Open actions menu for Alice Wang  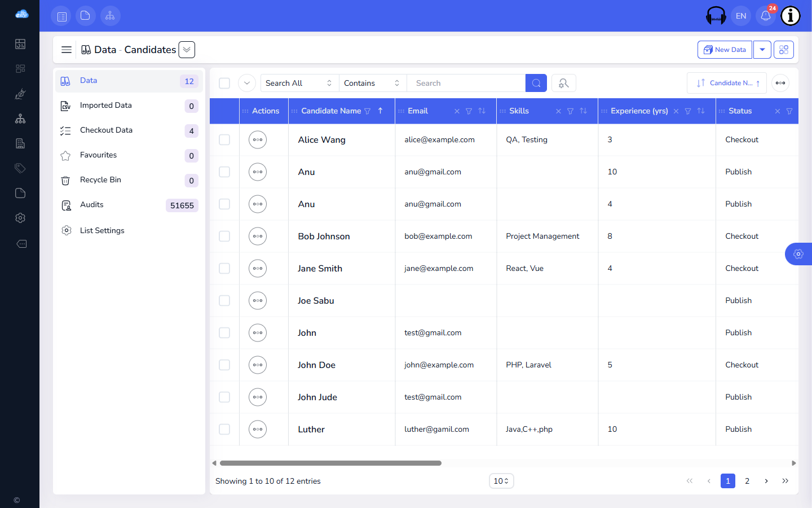(x=258, y=139)
